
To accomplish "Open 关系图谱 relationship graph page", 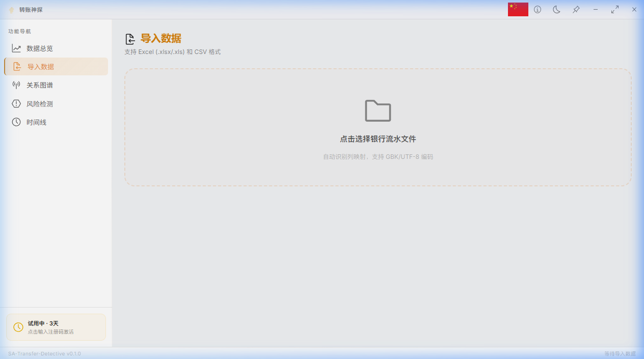I will click(x=56, y=85).
